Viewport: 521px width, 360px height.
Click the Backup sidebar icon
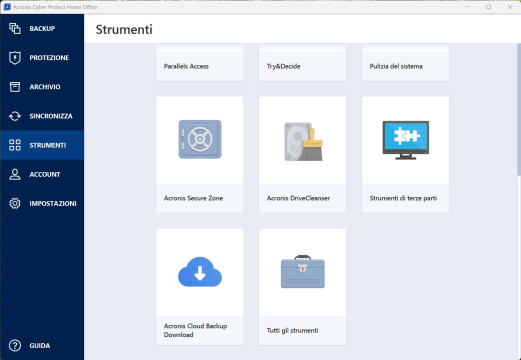click(15, 28)
